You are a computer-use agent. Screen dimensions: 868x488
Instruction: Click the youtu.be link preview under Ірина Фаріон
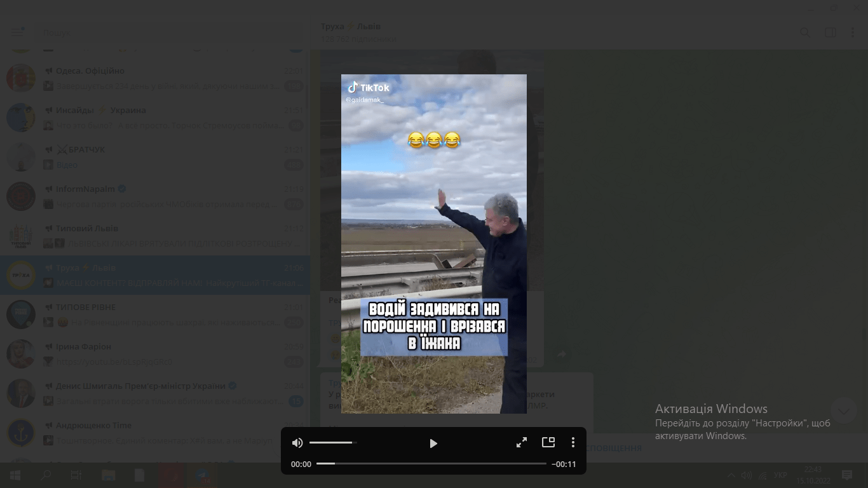click(114, 362)
